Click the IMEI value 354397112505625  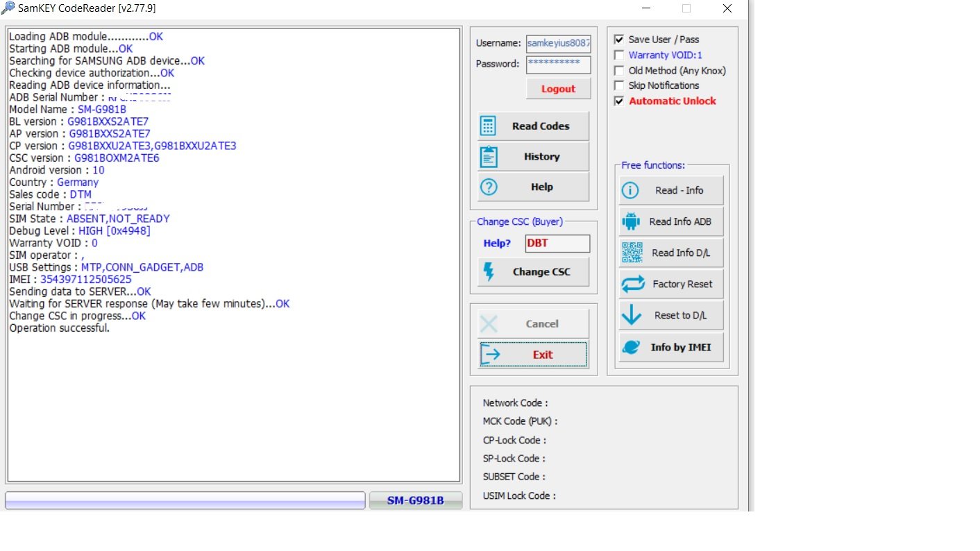click(86, 280)
